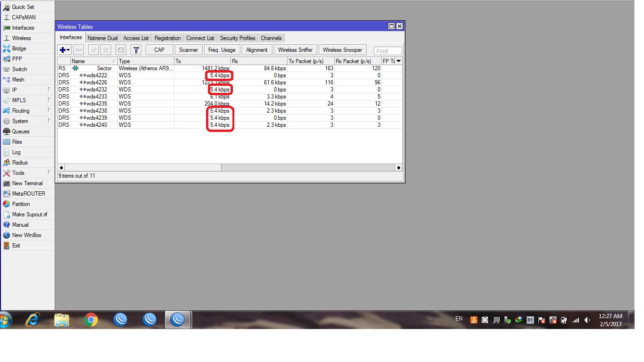The width and height of the screenshot is (644, 362).
Task: Click the Scanner button
Action: click(x=189, y=50)
